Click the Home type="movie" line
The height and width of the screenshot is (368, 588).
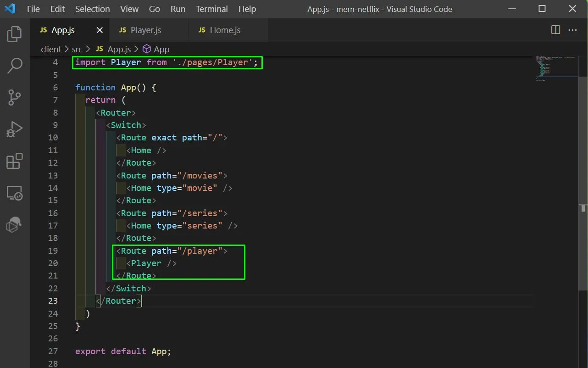click(x=179, y=188)
